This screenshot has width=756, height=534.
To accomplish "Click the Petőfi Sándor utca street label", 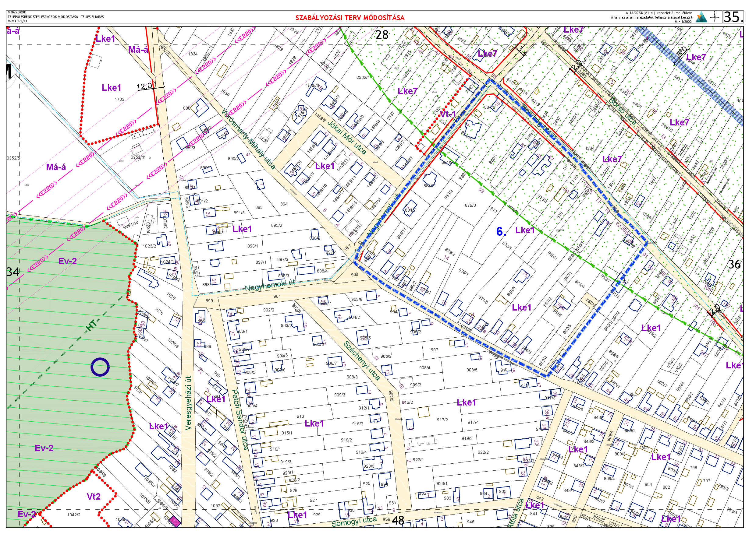I will pyautogui.click(x=240, y=420).
